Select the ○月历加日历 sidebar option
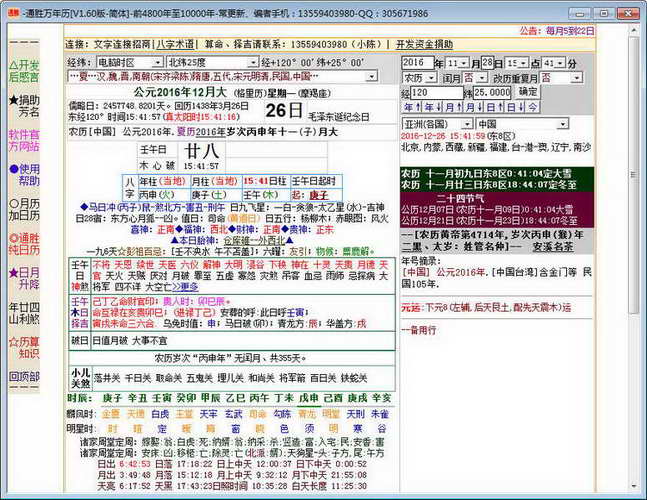The image size is (647, 500). click(24, 210)
